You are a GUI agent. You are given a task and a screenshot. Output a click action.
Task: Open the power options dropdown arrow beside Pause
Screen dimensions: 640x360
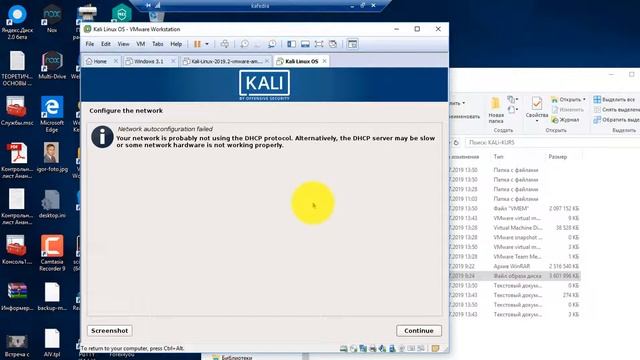click(x=207, y=44)
